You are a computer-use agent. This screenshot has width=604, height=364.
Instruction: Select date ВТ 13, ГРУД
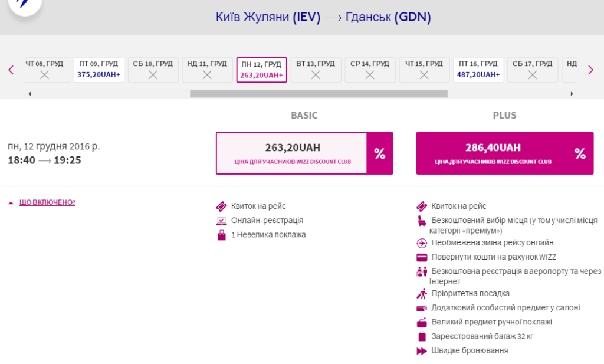pos(316,70)
